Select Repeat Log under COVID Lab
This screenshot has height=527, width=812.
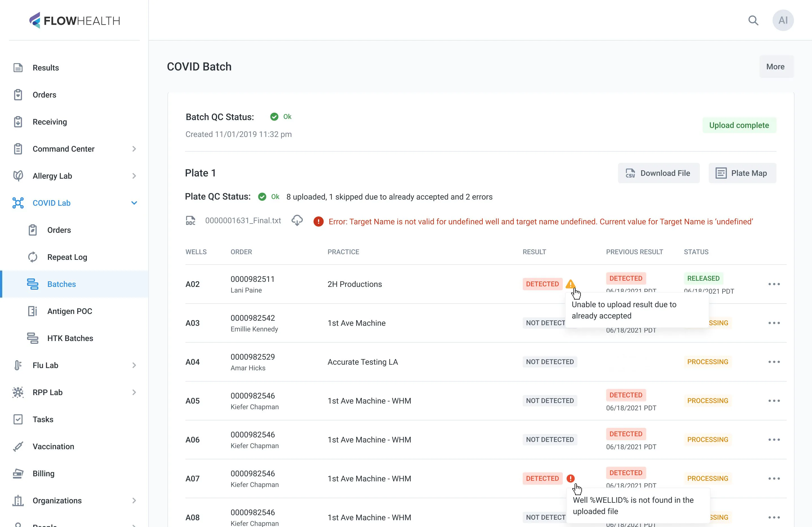point(74,257)
